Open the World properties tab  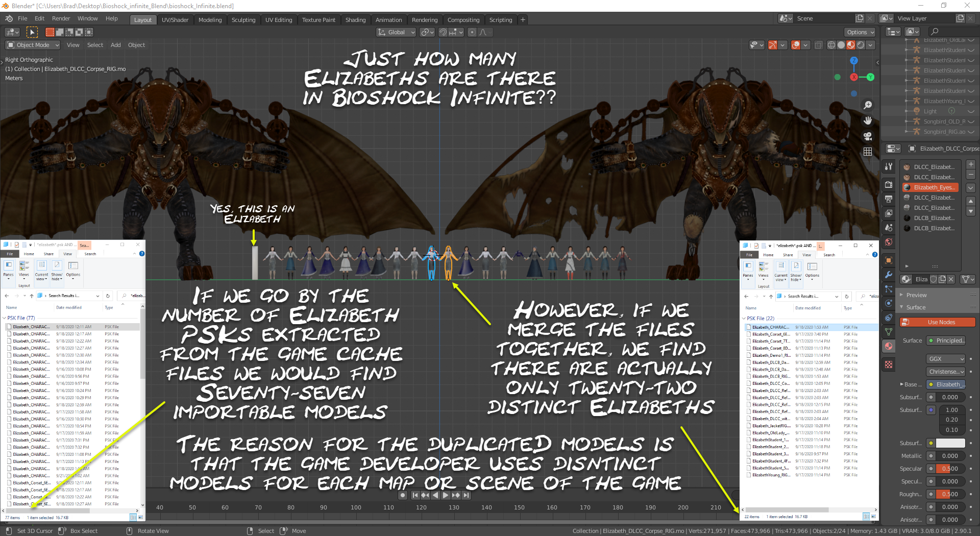click(889, 242)
